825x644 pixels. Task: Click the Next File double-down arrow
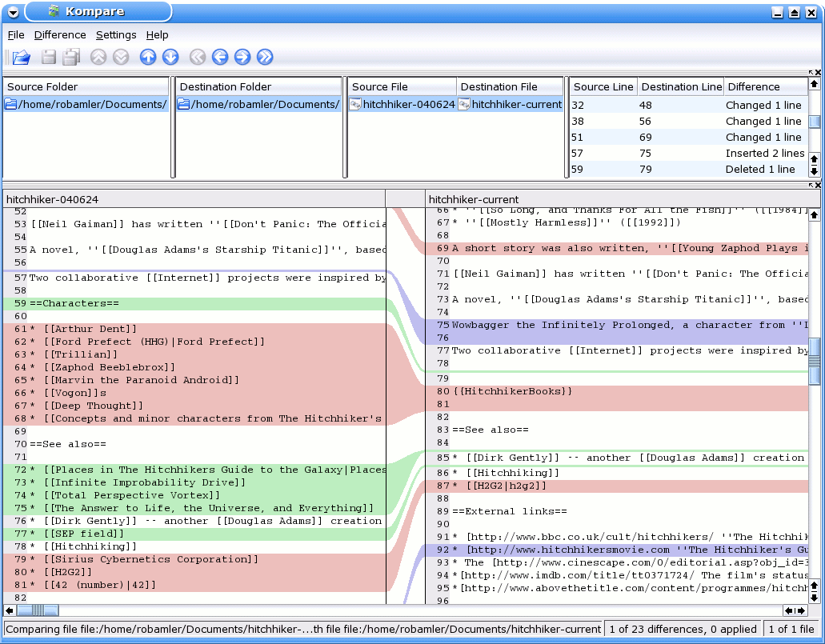click(x=121, y=57)
